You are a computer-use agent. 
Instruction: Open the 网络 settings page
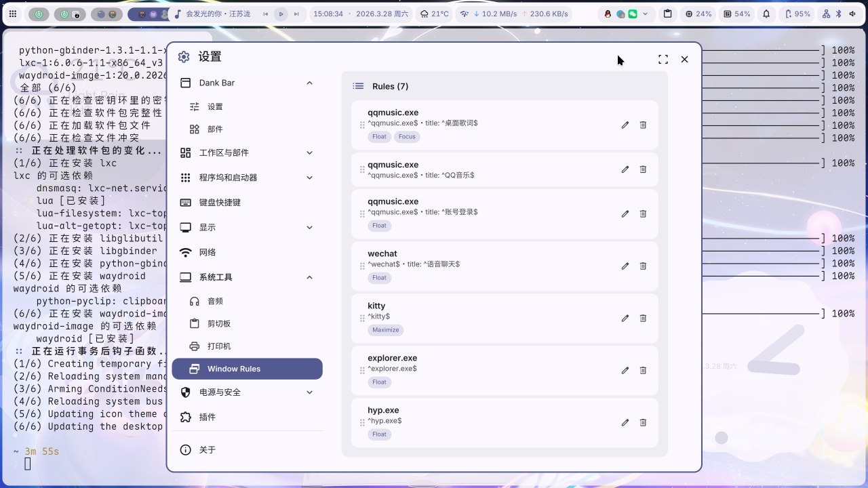point(208,252)
